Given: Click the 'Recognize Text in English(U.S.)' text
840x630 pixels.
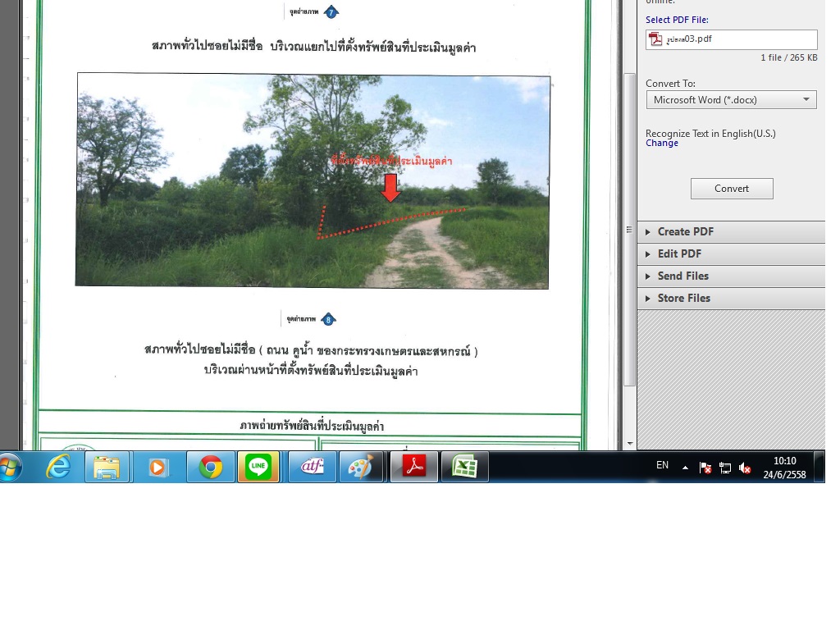Looking at the screenshot, I should click(710, 134).
